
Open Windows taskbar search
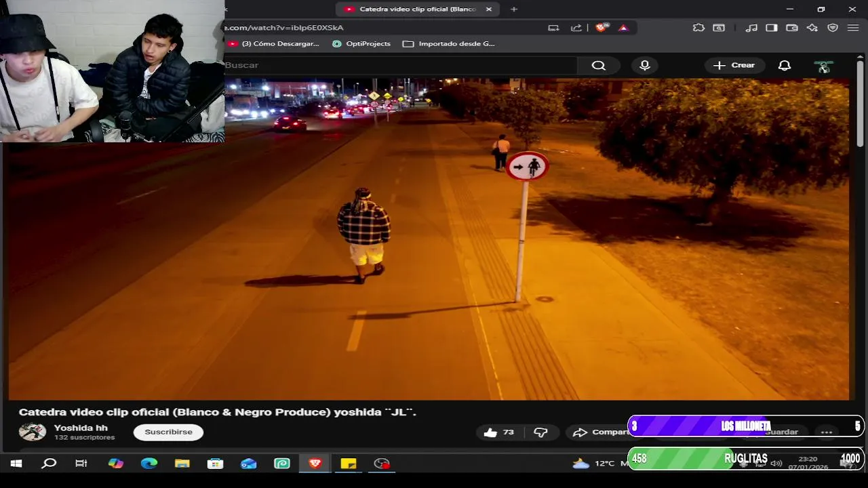(49, 464)
